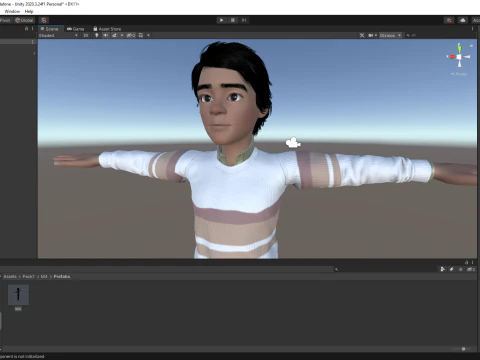Click Assets in the breadcrumb path

click(10, 277)
